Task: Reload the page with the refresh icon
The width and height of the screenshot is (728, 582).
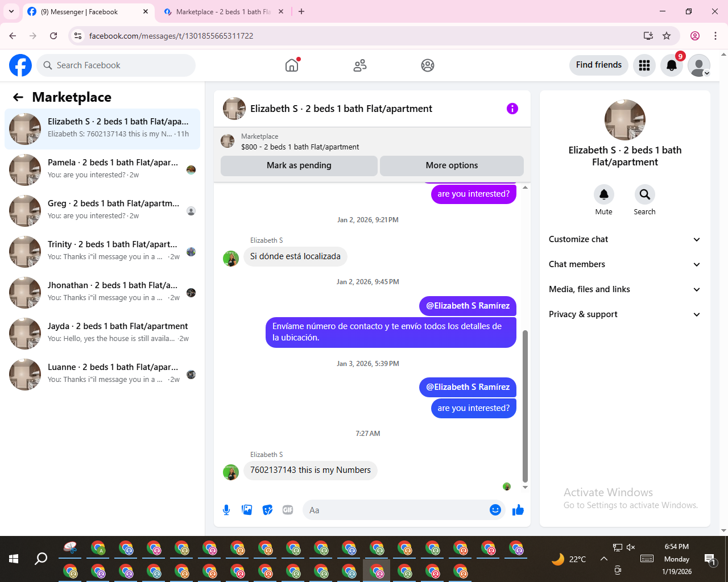Action: pyautogui.click(x=53, y=36)
